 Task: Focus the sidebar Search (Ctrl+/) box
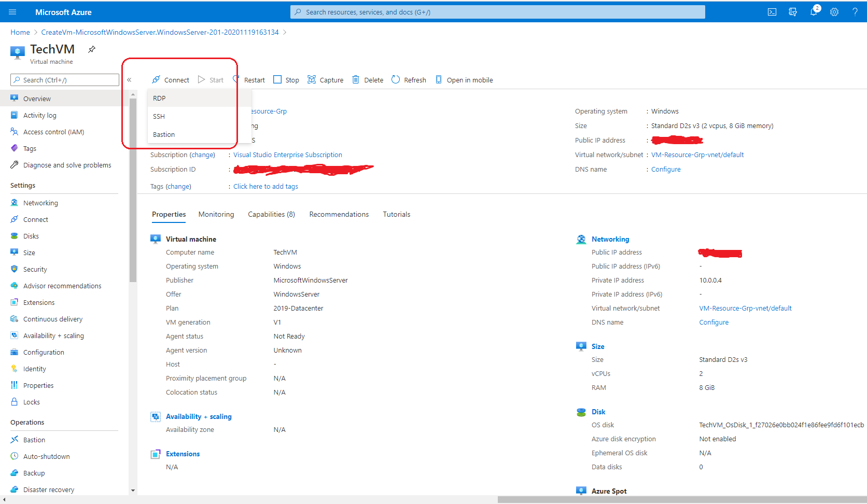tap(65, 80)
